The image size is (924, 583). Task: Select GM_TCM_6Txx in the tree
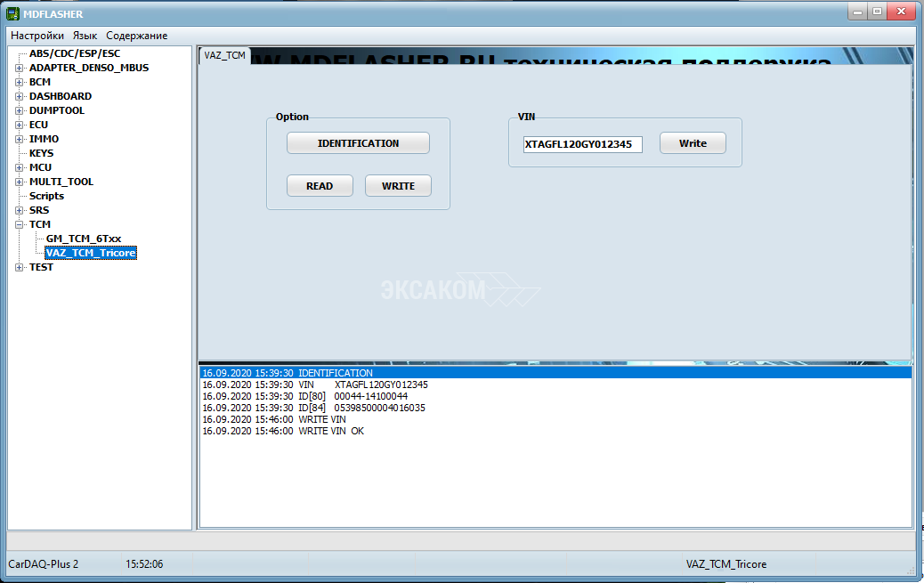[x=84, y=239]
